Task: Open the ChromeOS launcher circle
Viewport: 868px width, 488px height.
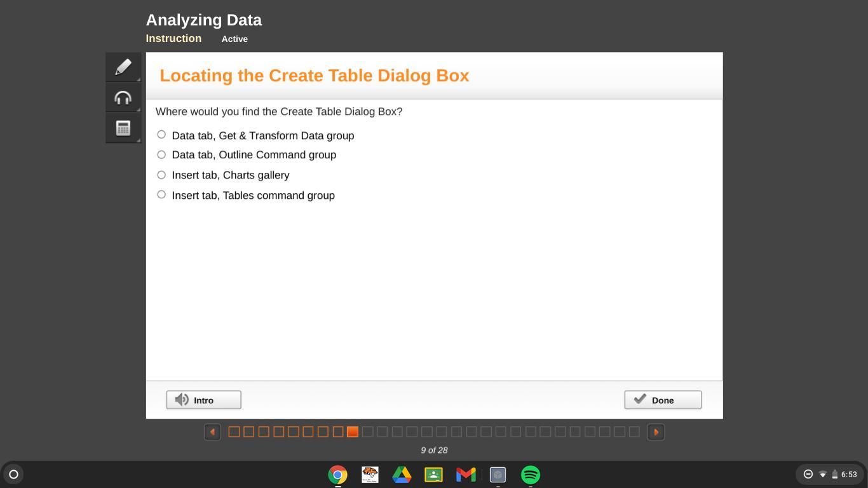Action: (13, 474)
